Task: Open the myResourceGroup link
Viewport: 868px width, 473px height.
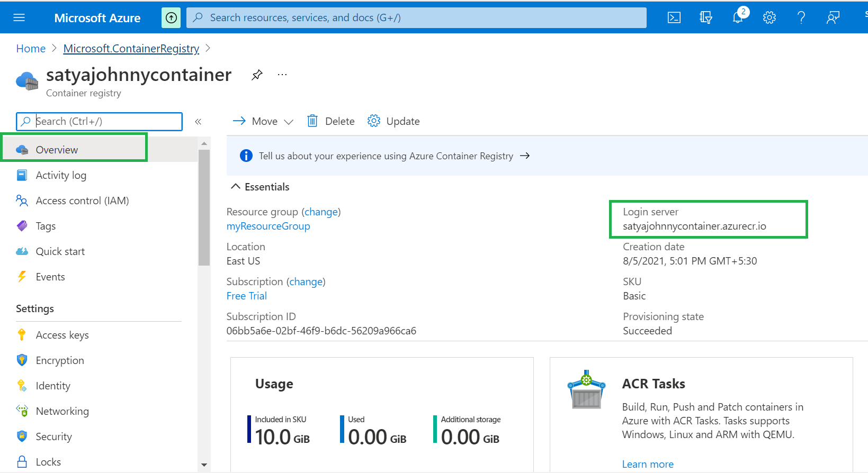Action: tap(268, 226)
